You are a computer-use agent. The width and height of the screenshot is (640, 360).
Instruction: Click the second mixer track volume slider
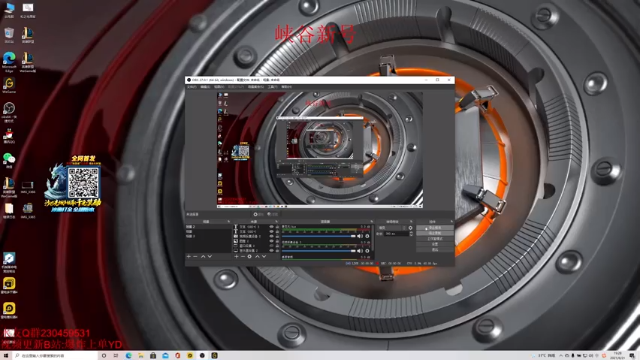(319, 251)
